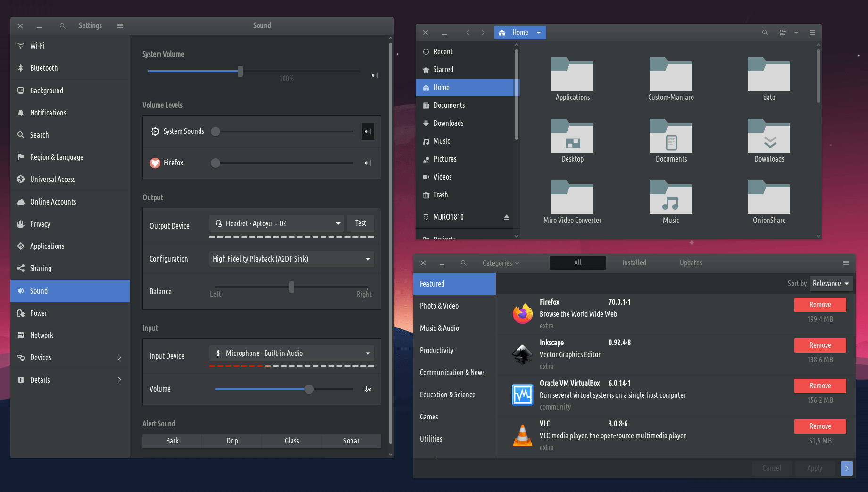Remove the VLC package
Screen dimensions: 868x492
coord(820,426)
